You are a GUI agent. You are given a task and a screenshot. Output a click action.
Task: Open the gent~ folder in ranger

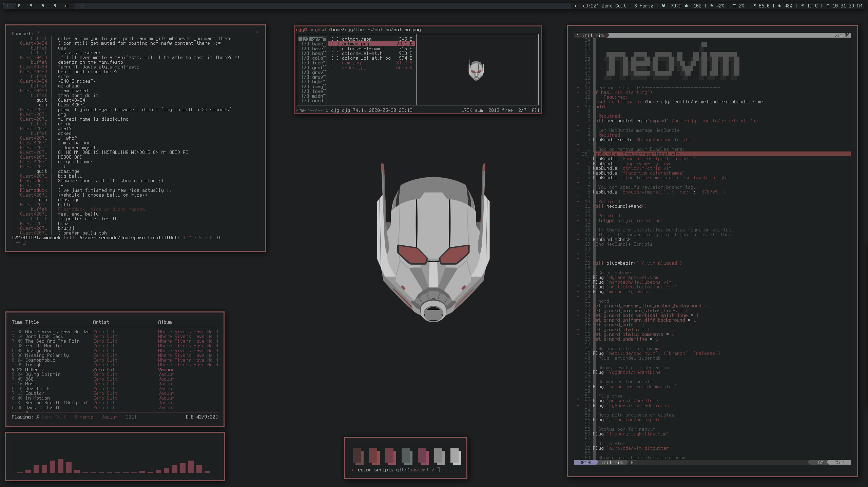tap(317, 67)
